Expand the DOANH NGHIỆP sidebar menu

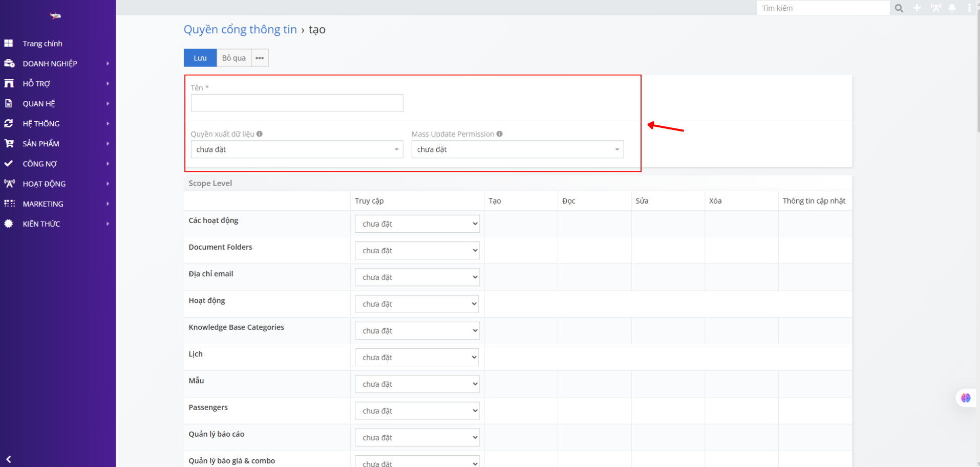point(50,63)
